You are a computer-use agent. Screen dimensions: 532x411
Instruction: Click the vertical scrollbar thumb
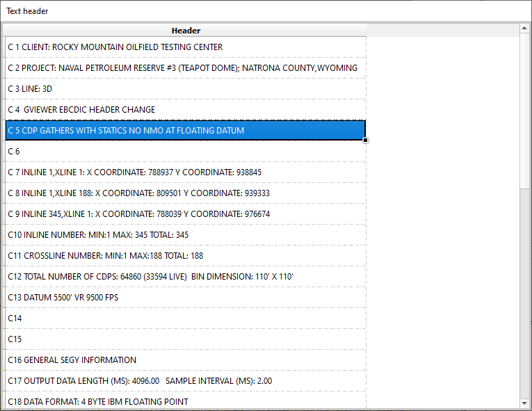coord(524,111)
